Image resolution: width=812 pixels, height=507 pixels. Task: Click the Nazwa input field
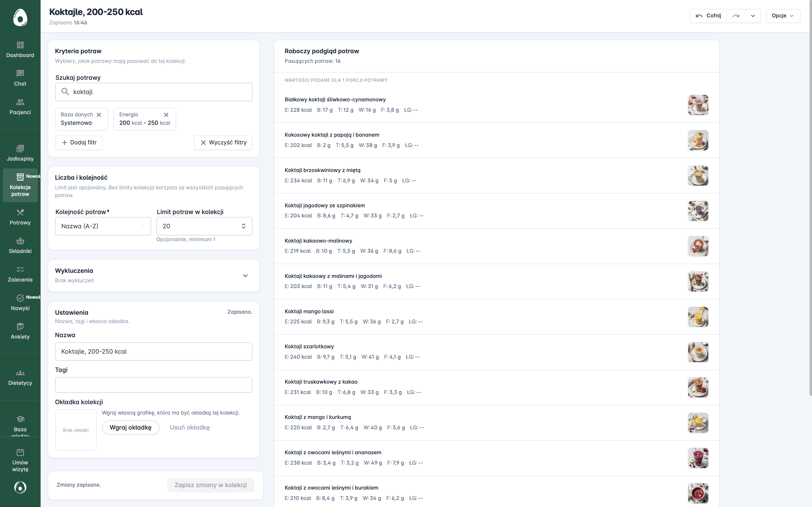click(x=154, y=351)
